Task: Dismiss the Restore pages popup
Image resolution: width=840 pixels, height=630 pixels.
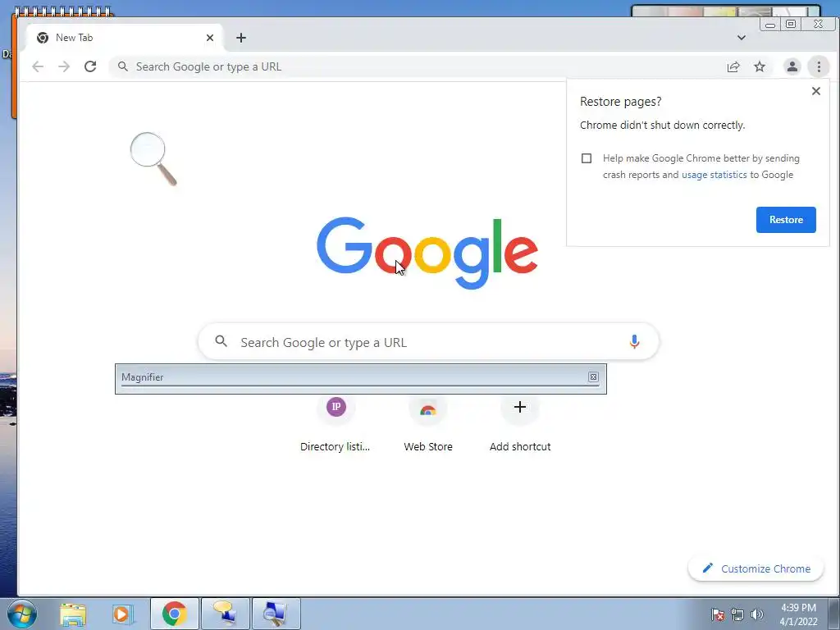Action: (816, 91)
